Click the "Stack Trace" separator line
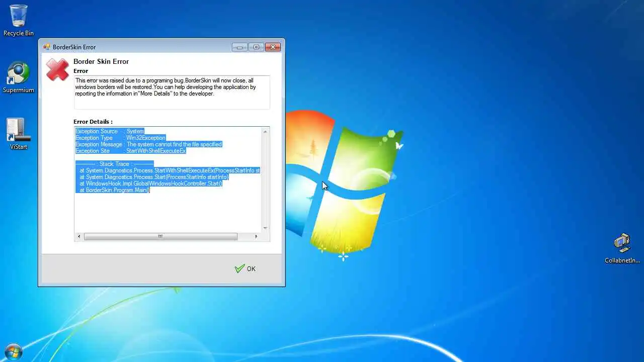Screen dimensions: 644x362 click(114, 164)
